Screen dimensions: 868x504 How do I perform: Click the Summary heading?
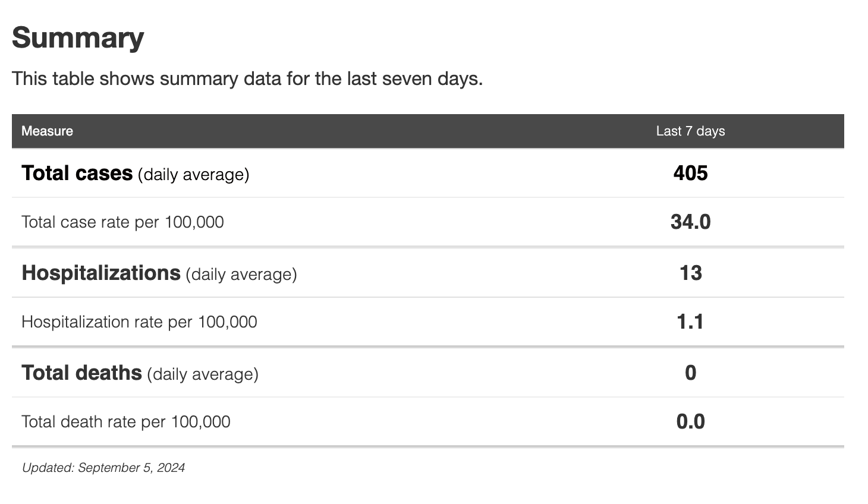point(78,38)
